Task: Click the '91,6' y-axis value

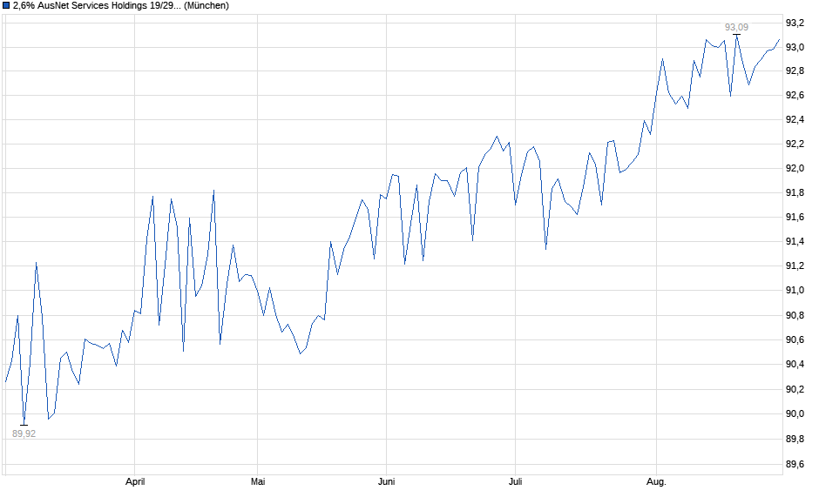Action: coord(795,217)
